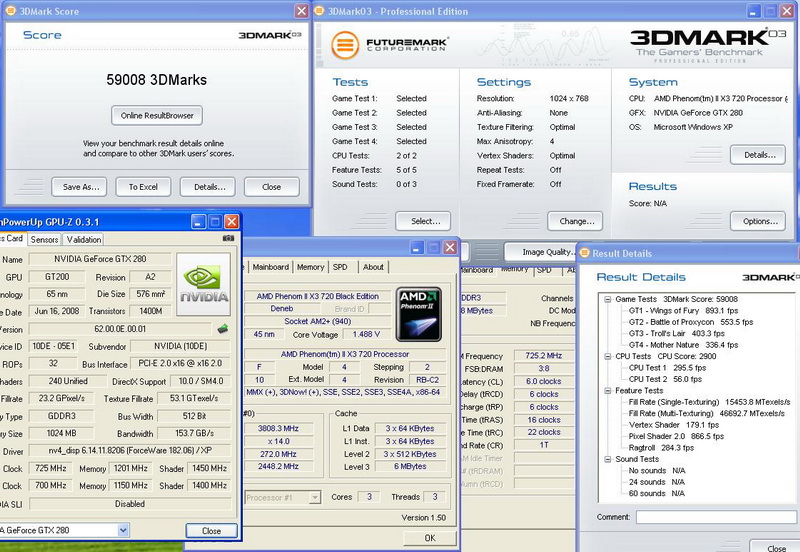The image size is (800, 552).
Task: Select Fill Rate (Single-Texturing) result
Action: click(709, 402)
